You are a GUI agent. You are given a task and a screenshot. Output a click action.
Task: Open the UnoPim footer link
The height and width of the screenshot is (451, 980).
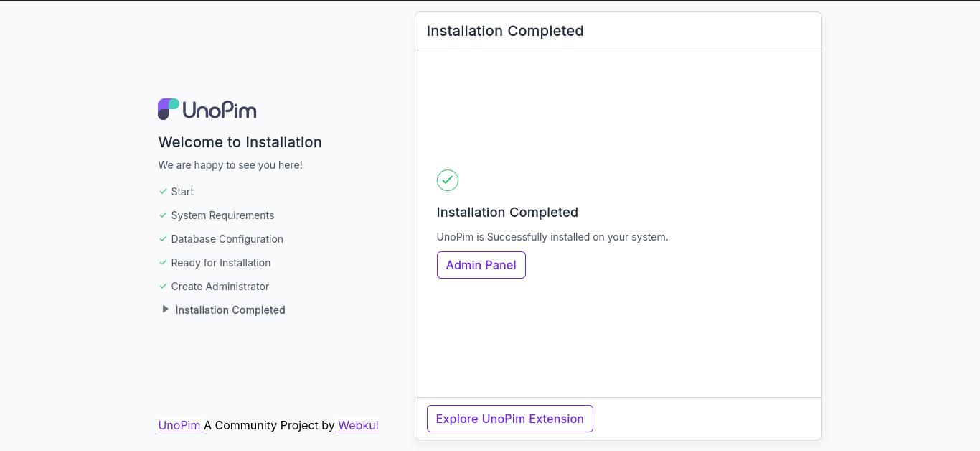[180, 425]
